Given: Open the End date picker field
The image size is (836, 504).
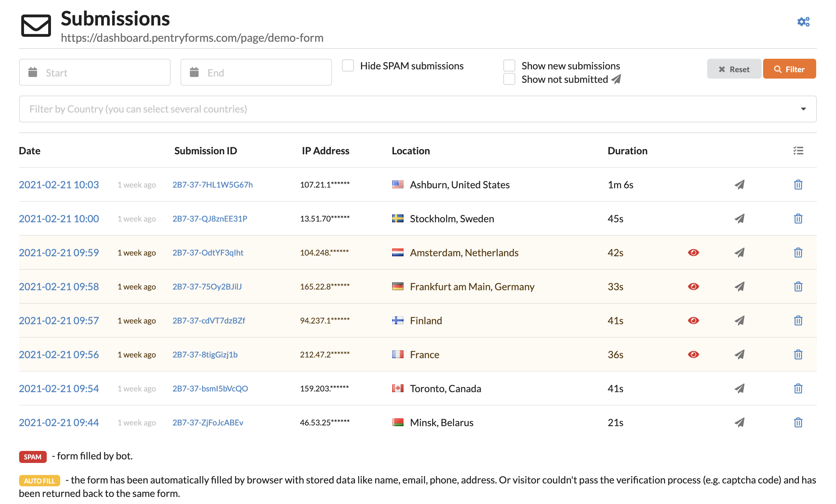Looking at the screenshot, I should [x=256, y=73].
